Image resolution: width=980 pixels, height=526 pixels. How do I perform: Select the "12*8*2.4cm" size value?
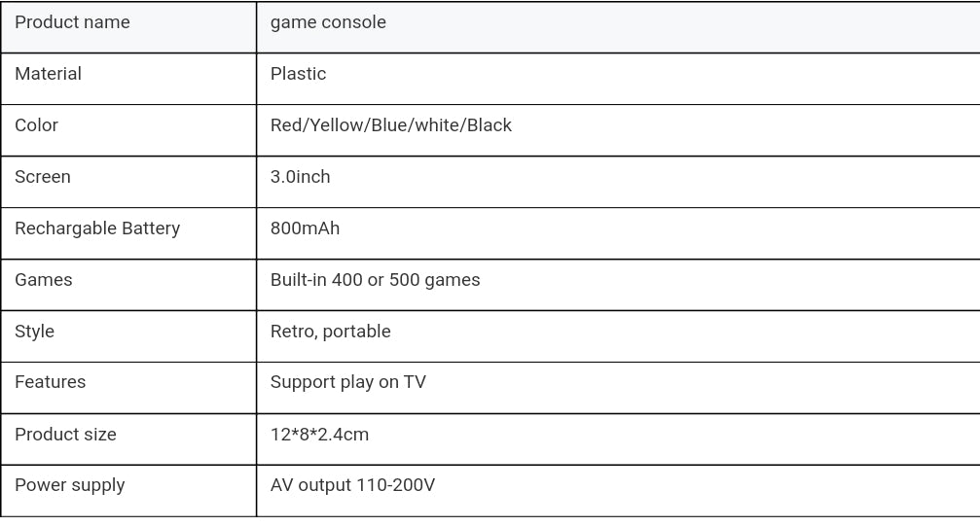(319, 435)
